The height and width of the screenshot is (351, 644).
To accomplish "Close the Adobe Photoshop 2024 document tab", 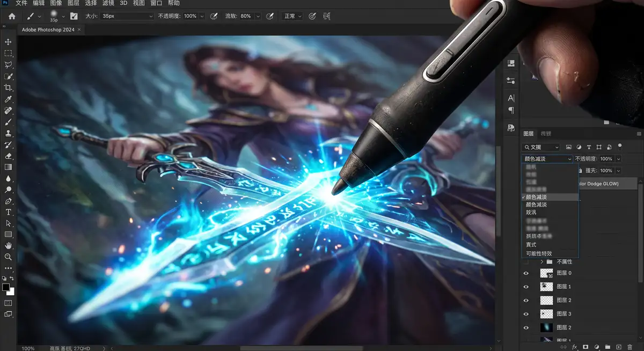I will 79,30.
